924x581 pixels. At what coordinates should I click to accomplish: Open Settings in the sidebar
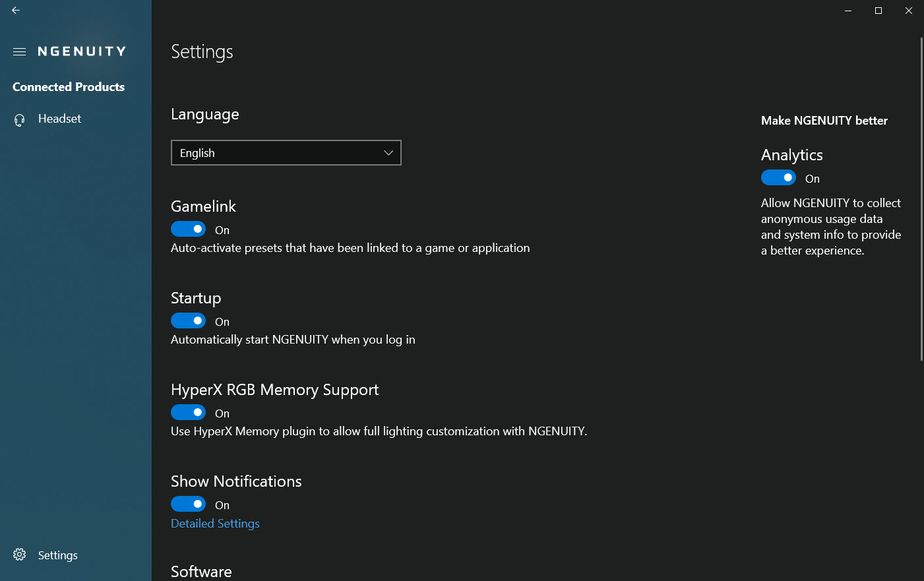(x=58, y=555)
